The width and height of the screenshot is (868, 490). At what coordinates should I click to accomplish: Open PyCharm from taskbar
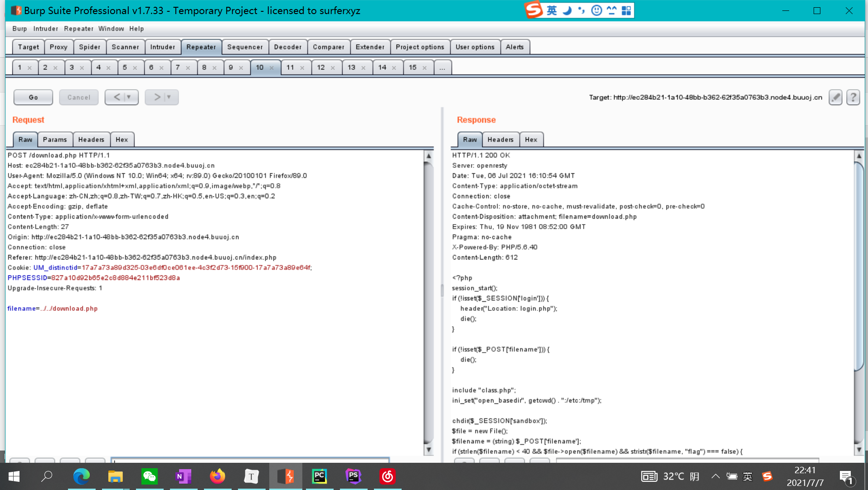click(320, 476)
